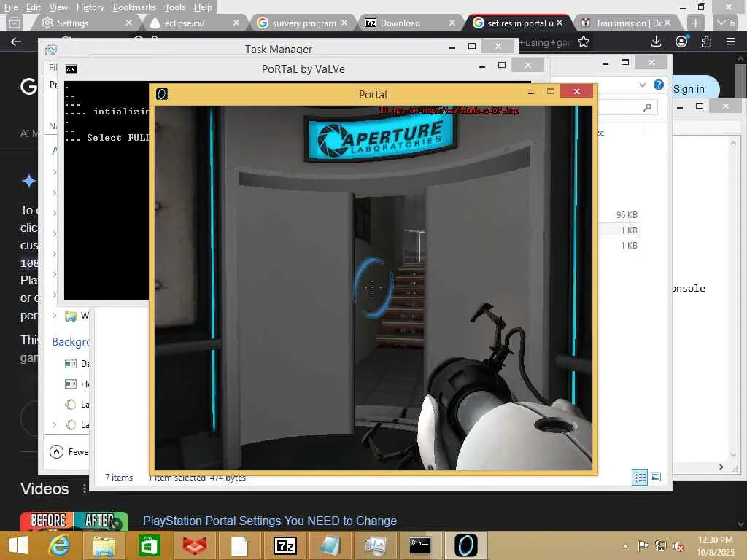The height and width of the screenshot is (560, 747).
Task: Open the BEFORE AFTER video thumbnail
Action: [x=74, y=521]
